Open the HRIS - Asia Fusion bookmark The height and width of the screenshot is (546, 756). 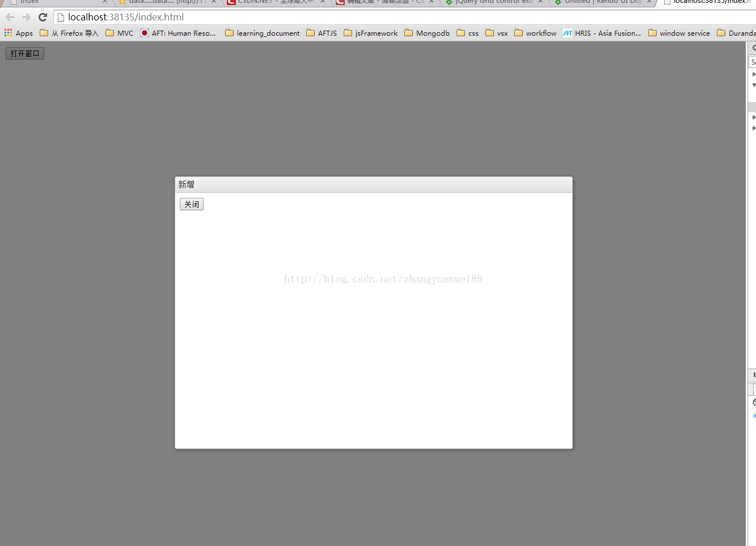pyautogui.click(x=602, y=33)
